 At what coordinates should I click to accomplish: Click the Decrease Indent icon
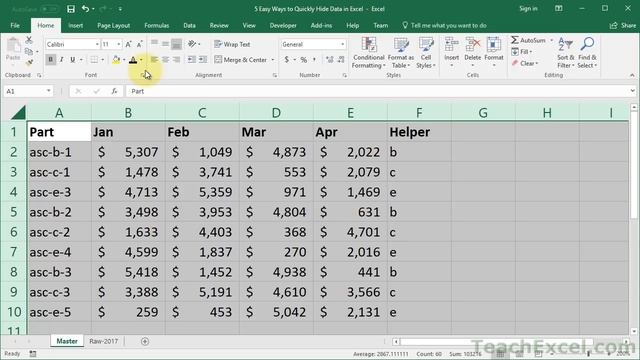[x=191, y=60]
